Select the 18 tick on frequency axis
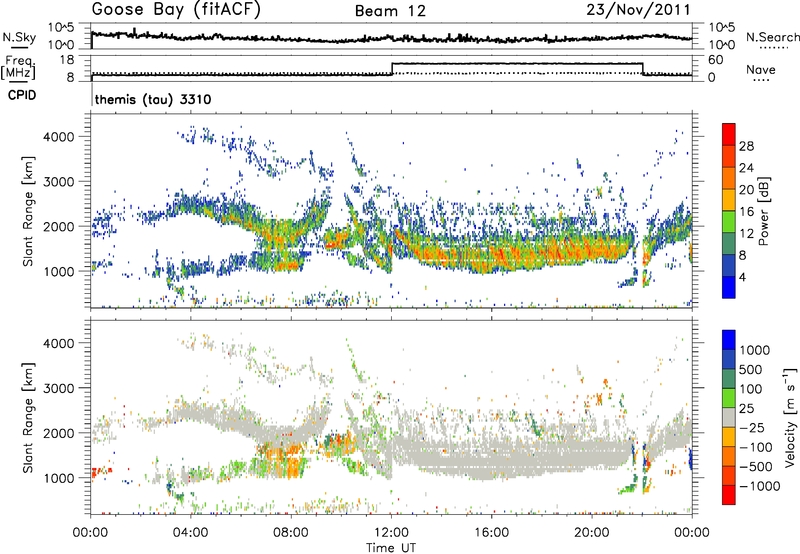 (66, 60)
